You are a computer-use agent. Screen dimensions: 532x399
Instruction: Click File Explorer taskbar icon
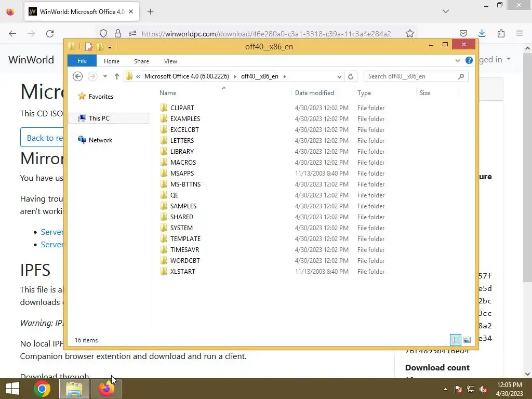pos(74,389)
